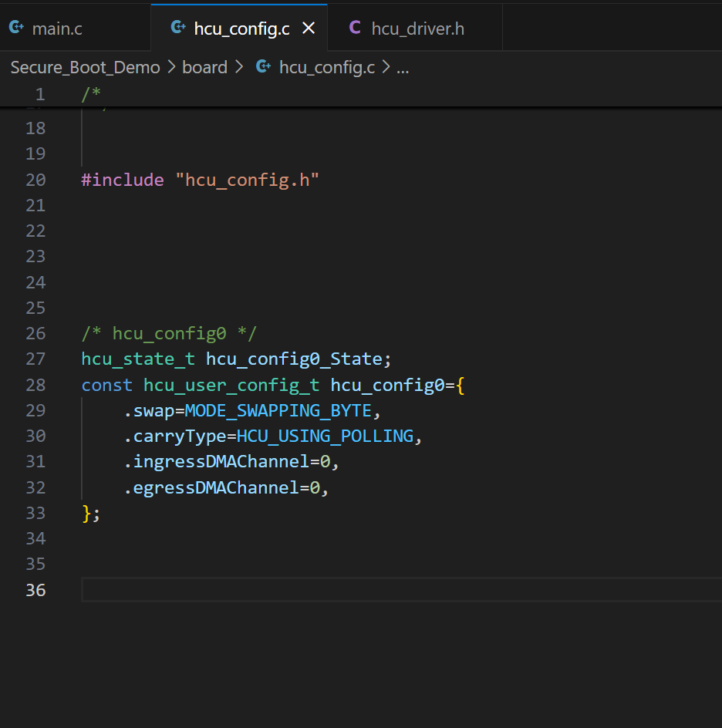Image resolution: width=722 pixels, height=728 pixels.
Task: Expand the breadcrumb ellipsis symbol list
Action: 403,67
